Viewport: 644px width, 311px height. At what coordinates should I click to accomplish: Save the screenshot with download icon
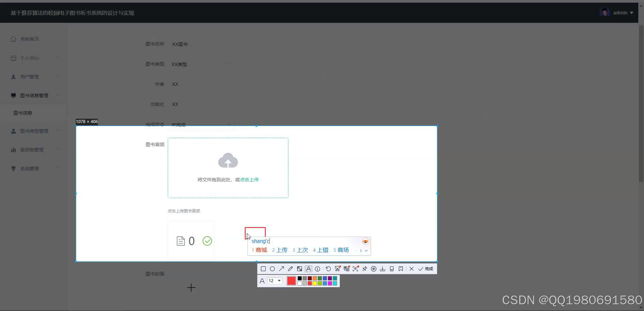383,269
